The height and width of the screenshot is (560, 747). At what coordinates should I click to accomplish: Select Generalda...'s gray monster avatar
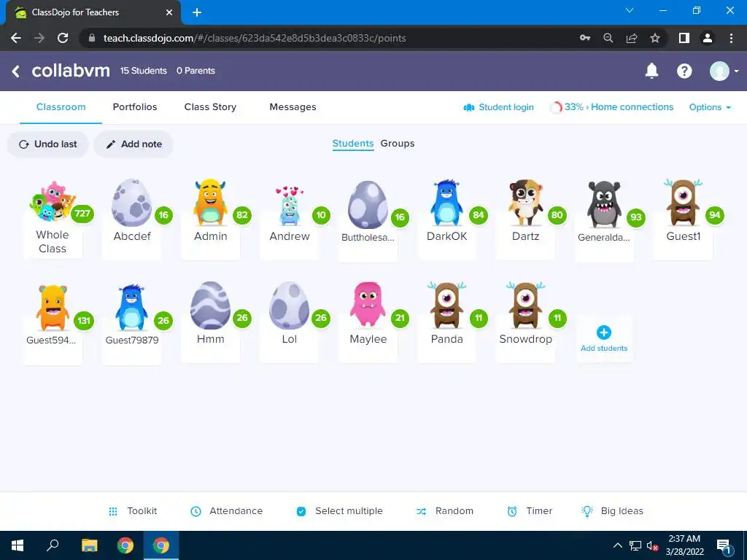[x=603, y=204]
